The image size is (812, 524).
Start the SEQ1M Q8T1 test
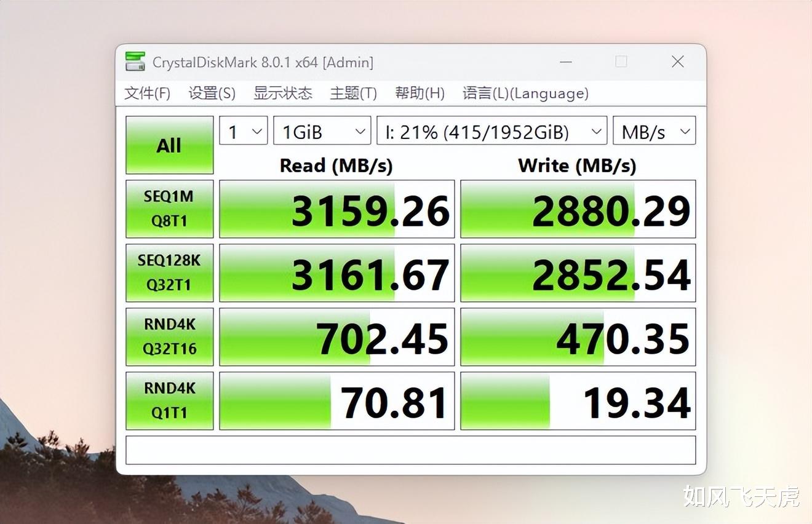point(169,208)
